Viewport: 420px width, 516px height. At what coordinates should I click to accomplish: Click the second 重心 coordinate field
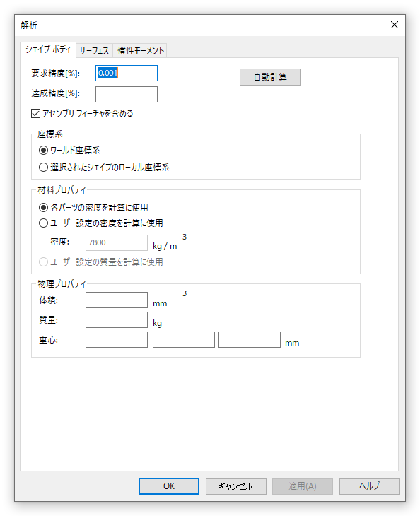point(184,339)
